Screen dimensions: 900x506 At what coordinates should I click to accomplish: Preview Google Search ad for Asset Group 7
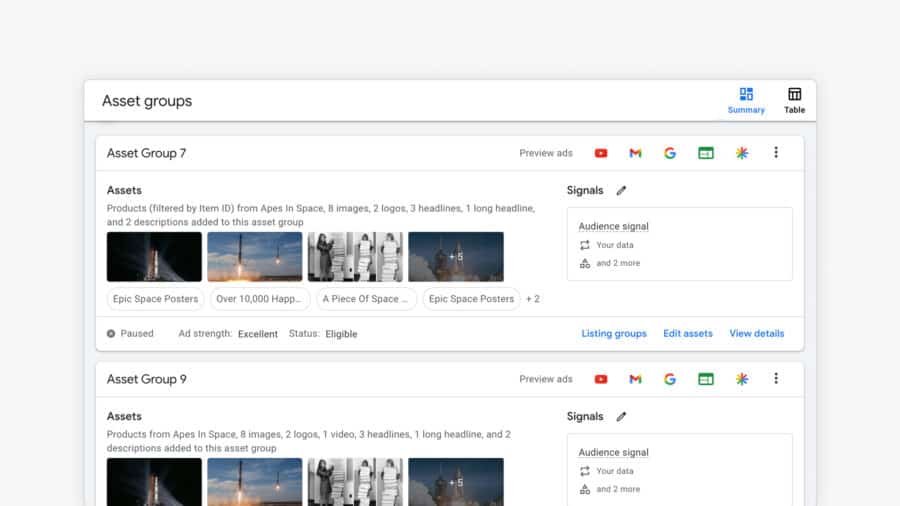pos(670,153)
